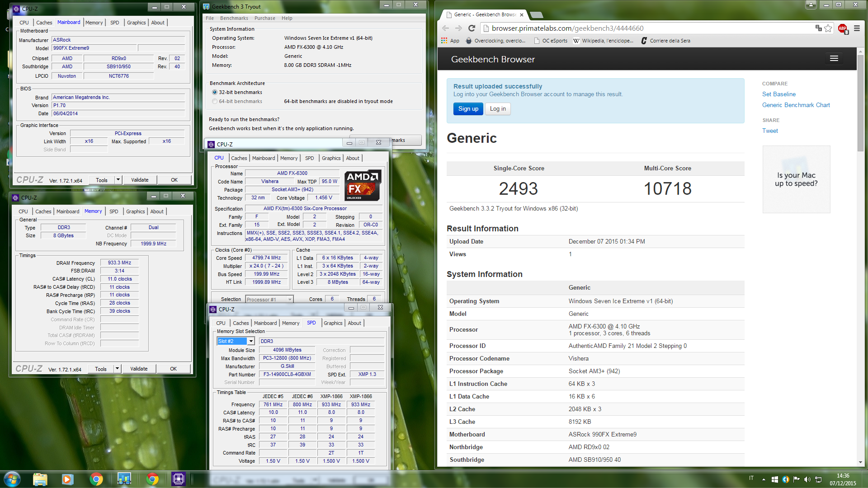Viewport: 868px width, 488px height.
Task: Click OK in Memory CPU-Z window
Action: (x=173, y=369)
